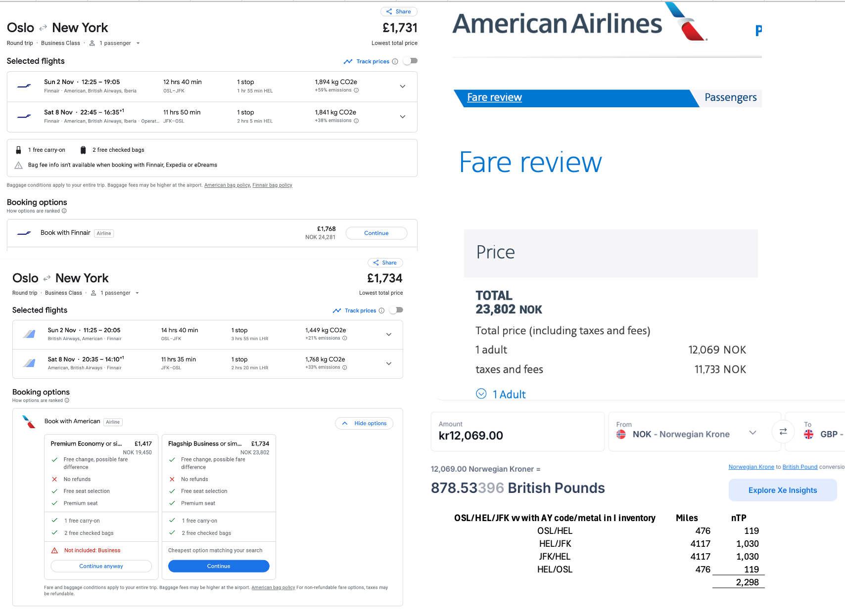The height and width of the screenshot is (616, 845).
Task: Swap currencies with the exchange arrows icon
Action: (x=783, y=432)
